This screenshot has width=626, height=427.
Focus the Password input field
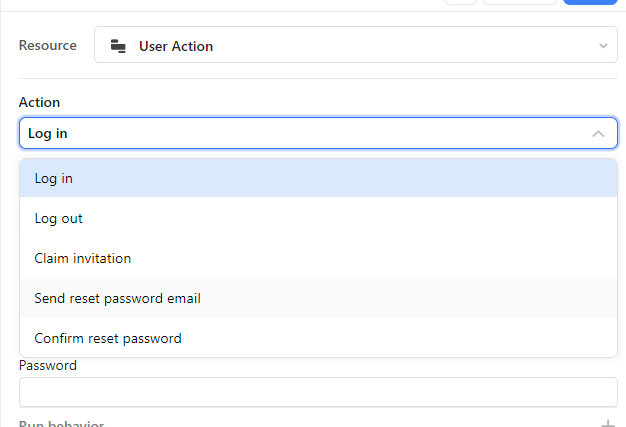point(318,392)
